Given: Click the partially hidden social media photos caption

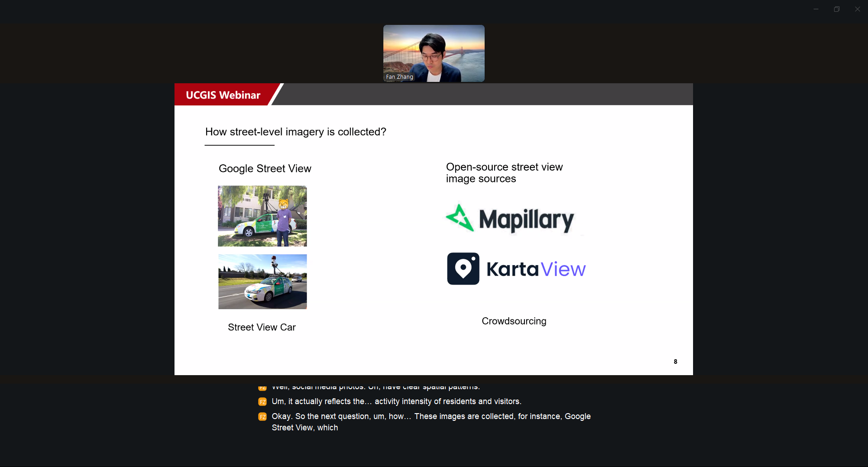Looking at the screenshot, I should (376, 387).
